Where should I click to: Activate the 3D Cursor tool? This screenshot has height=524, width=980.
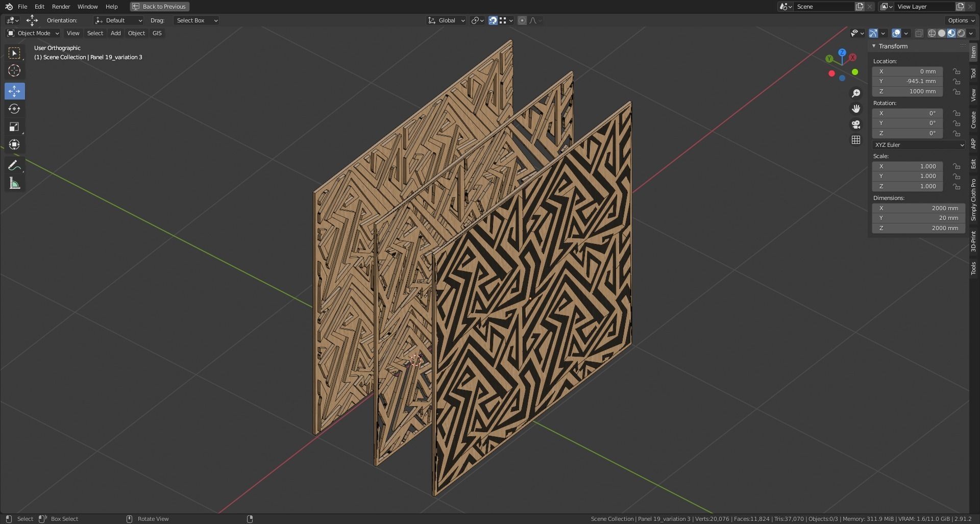pos(14,70)
